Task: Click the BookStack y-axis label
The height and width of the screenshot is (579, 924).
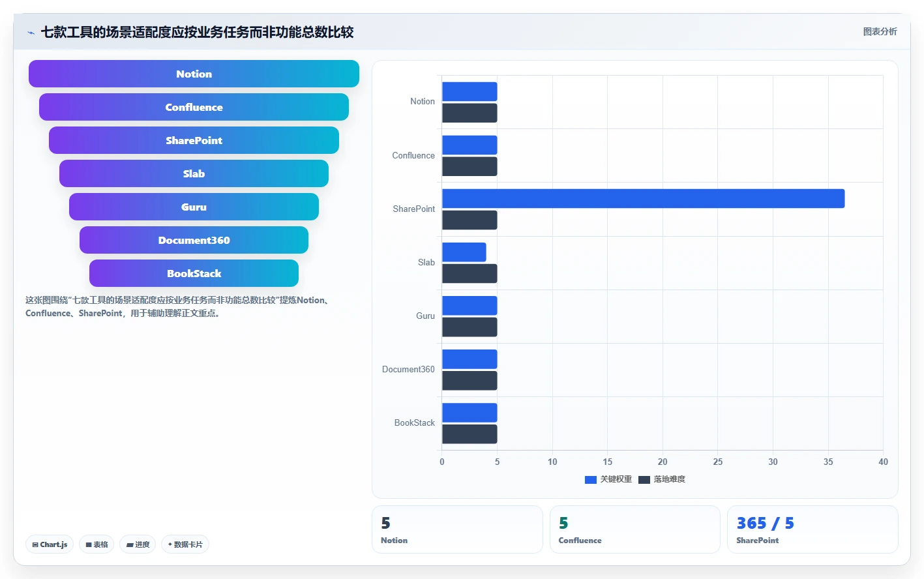Action: click(415, 423)
